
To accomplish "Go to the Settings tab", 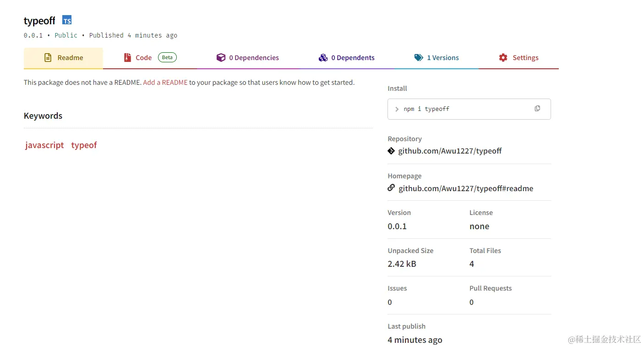I will click(518, 58).
